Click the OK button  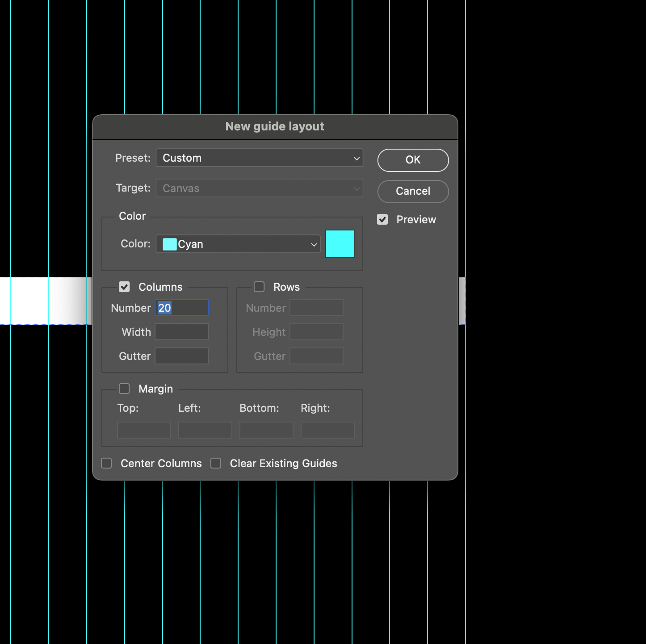point(412,160)
